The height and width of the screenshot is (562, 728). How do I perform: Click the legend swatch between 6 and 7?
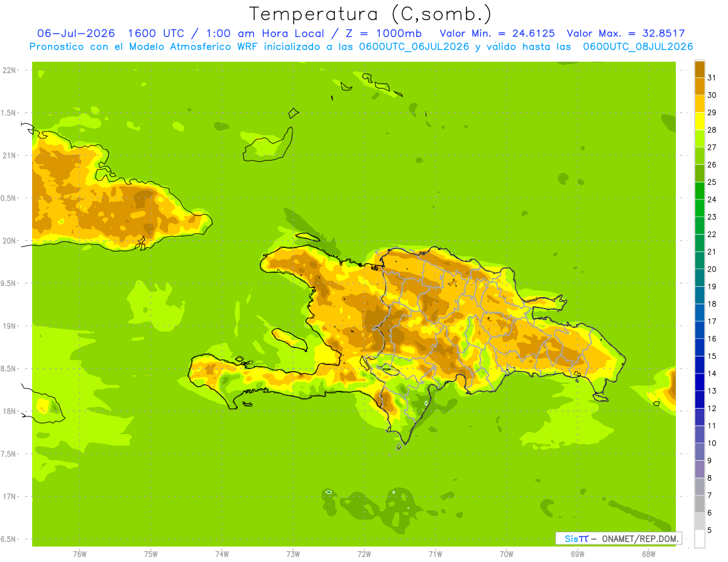point(699,503)
